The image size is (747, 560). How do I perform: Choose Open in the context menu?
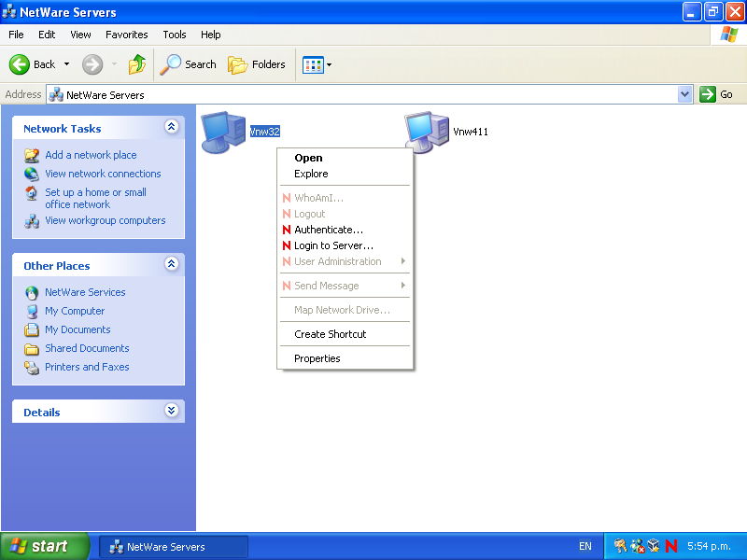click(x=345, y=158)
